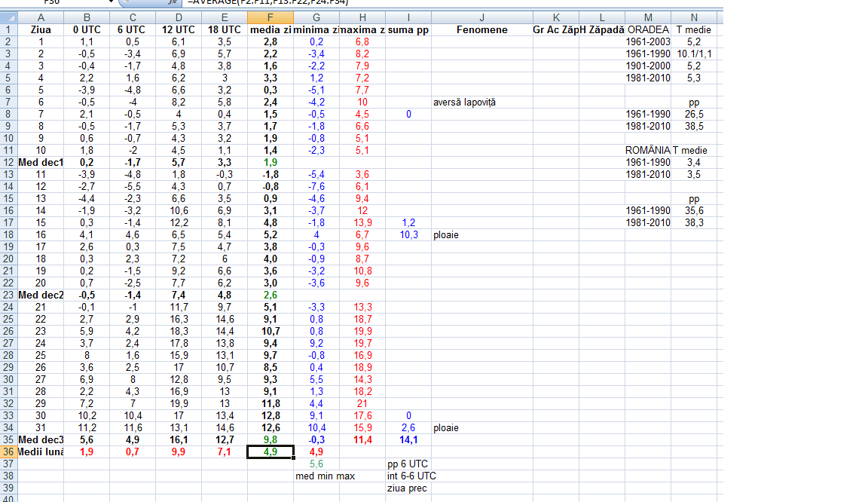Click the '18 UTC' header cell
868x502 pixels.
tap(225, 30)
